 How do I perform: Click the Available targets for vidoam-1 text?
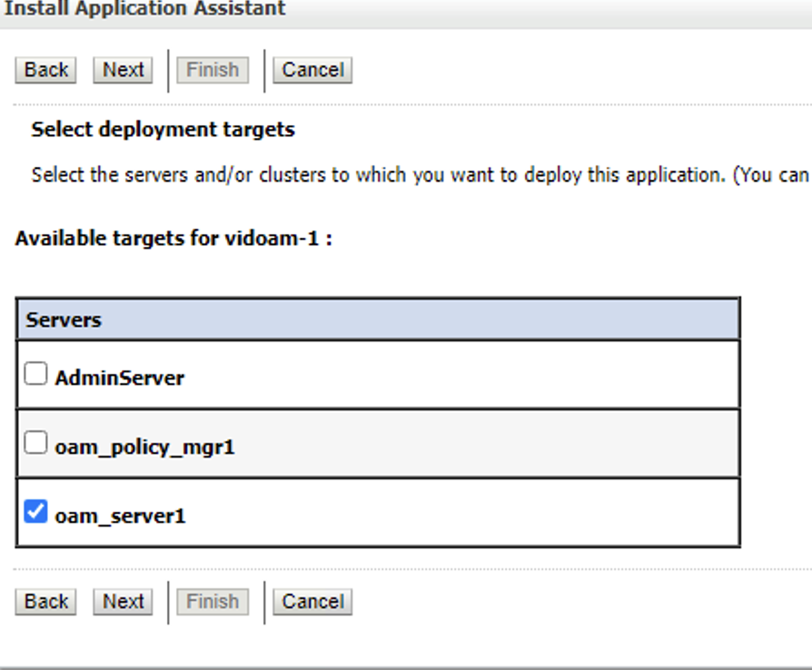pos(173,240)
